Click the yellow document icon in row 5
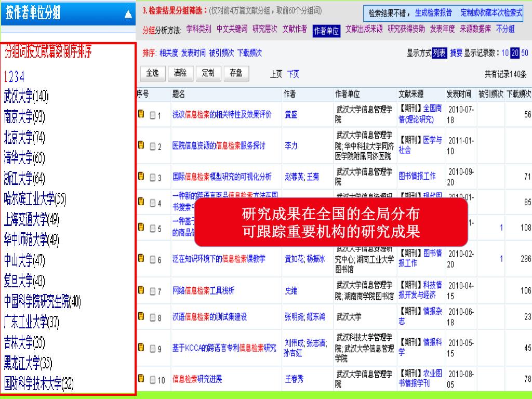 [x=141, y=227]
